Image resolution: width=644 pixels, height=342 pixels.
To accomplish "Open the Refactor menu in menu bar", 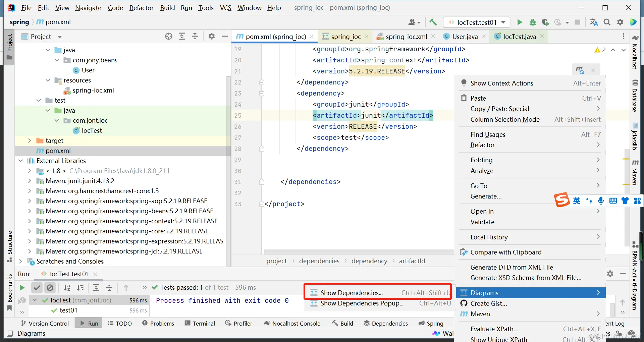I will tap(141, 8).
